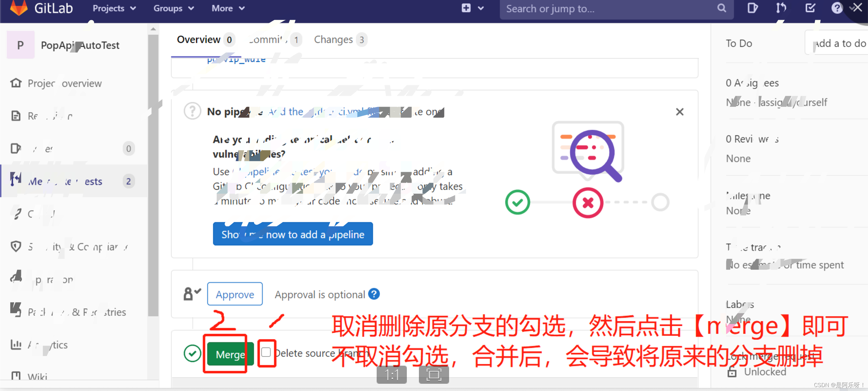Click the GitLab fox logo
Image resolution: width=868 pixels, height=391 pixels.
pyautogui.click(x=18, y=8)
